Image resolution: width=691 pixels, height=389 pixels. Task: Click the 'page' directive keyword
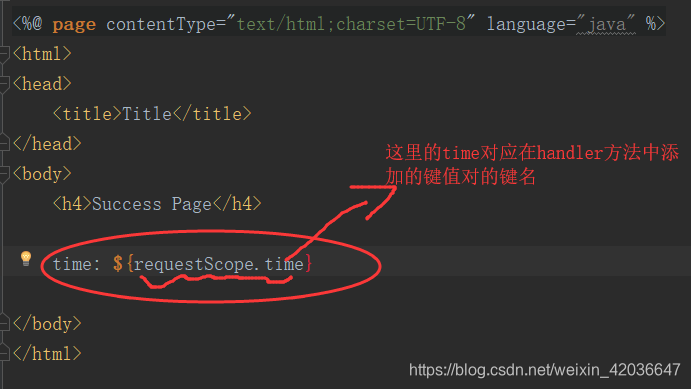pos(74,25)
